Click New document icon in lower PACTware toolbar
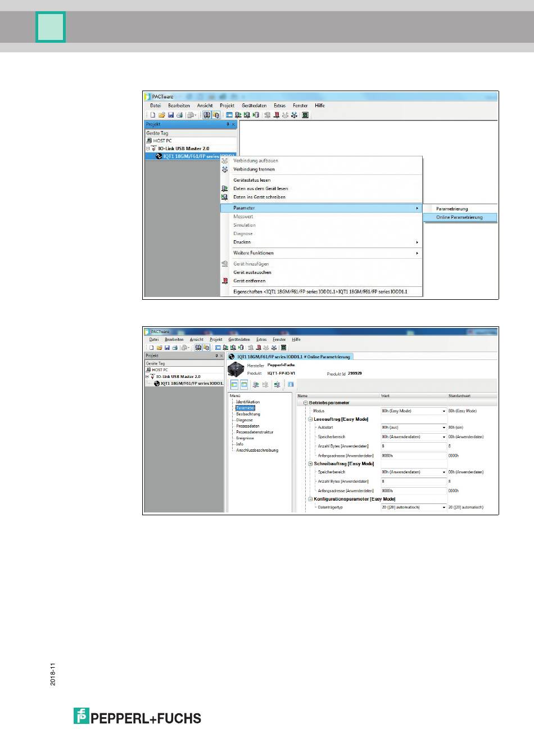This screenshot has height=756, width=534. click(151, 348)
